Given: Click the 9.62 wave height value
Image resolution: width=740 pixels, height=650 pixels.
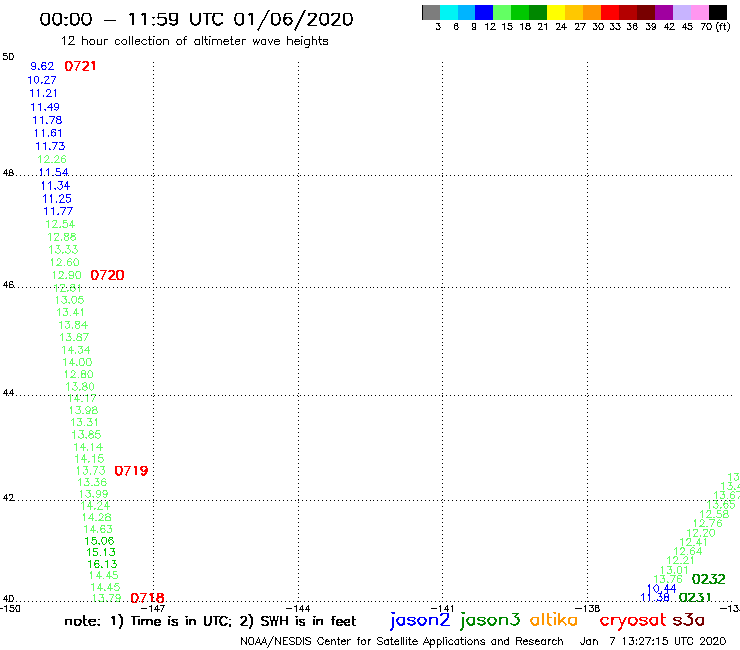Looking at the screenshot, I should coord(42,66).
